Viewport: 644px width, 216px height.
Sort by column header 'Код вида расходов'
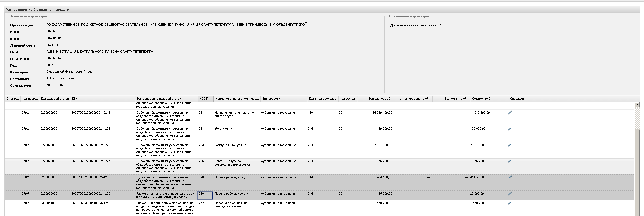tap(323, 99)
